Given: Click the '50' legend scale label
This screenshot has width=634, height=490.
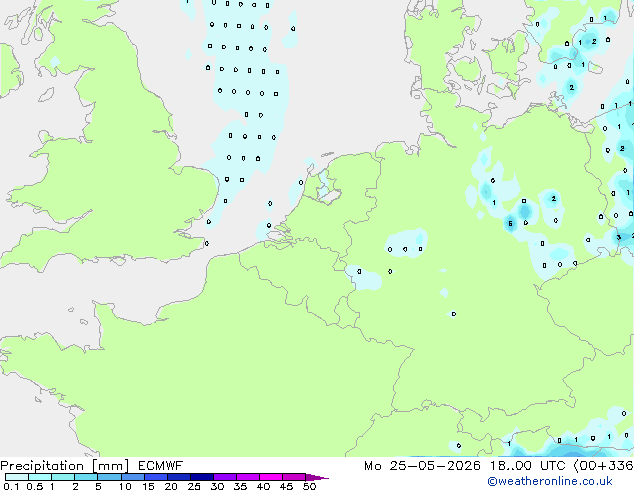Looking at the screenshot, I should point(309,486).
